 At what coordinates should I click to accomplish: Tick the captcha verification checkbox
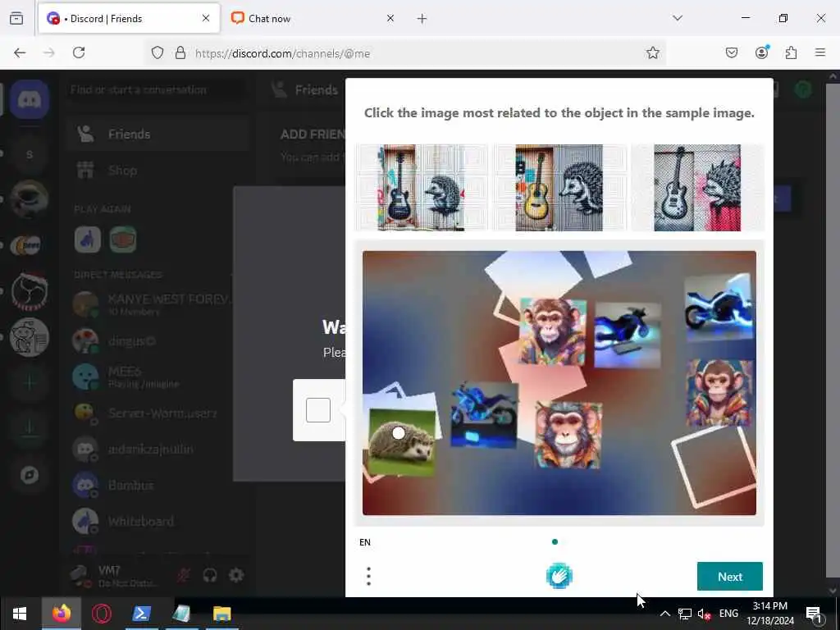[318, 410]
